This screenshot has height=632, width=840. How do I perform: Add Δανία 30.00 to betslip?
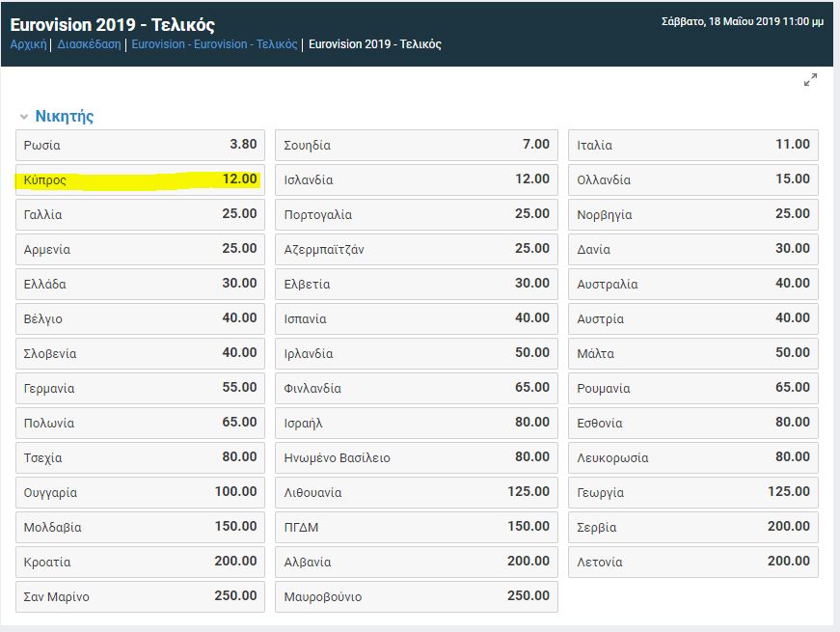pyautogui.click(x=693, y=249)
